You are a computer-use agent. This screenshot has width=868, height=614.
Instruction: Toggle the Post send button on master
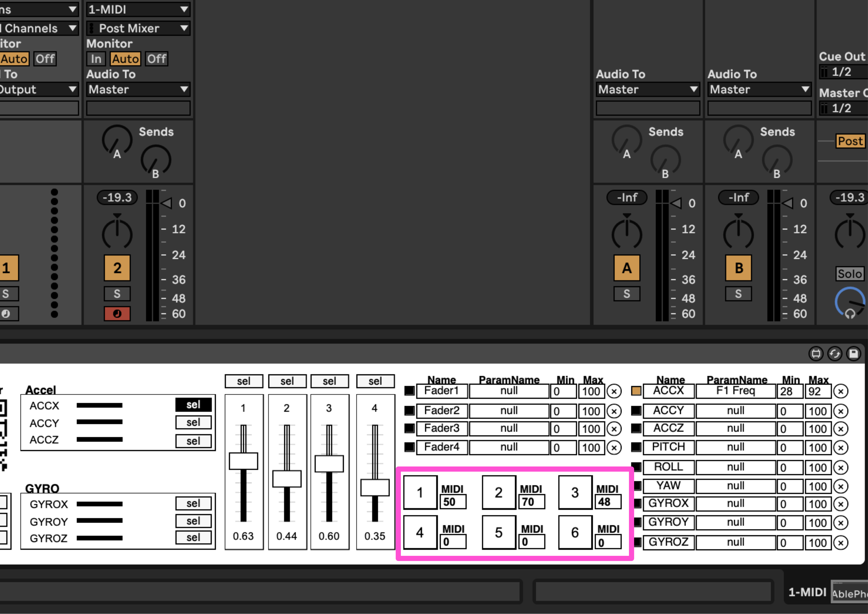(850, 141)
